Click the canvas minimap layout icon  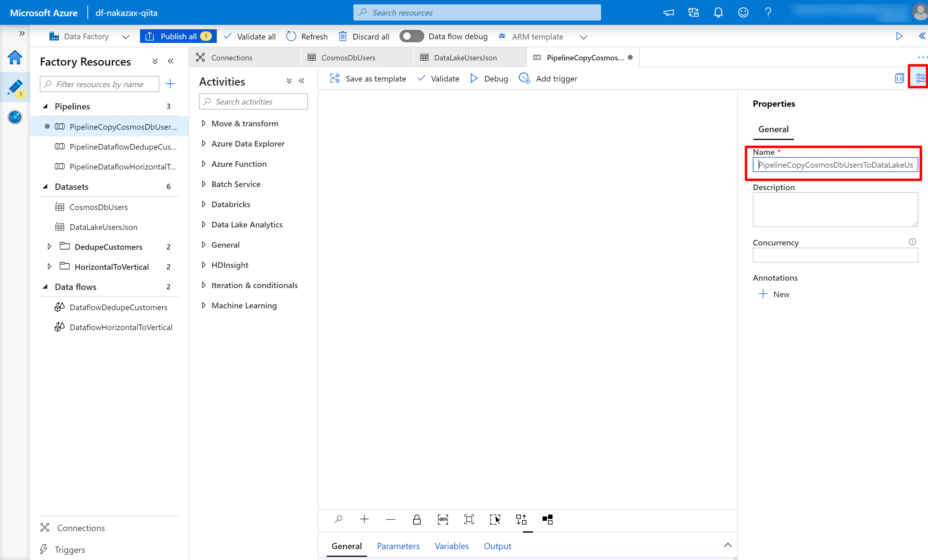[548, 519]
